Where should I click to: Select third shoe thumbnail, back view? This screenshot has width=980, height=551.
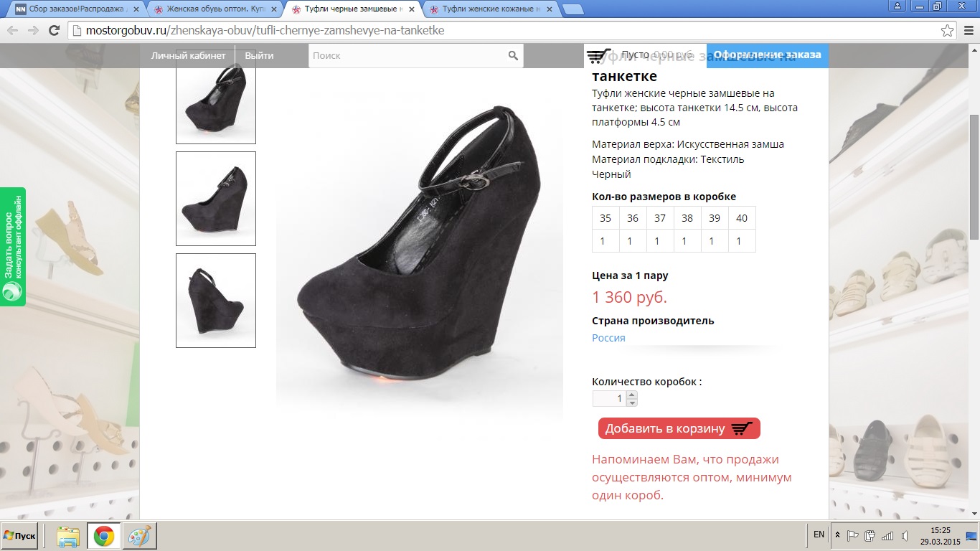(216, 301)
